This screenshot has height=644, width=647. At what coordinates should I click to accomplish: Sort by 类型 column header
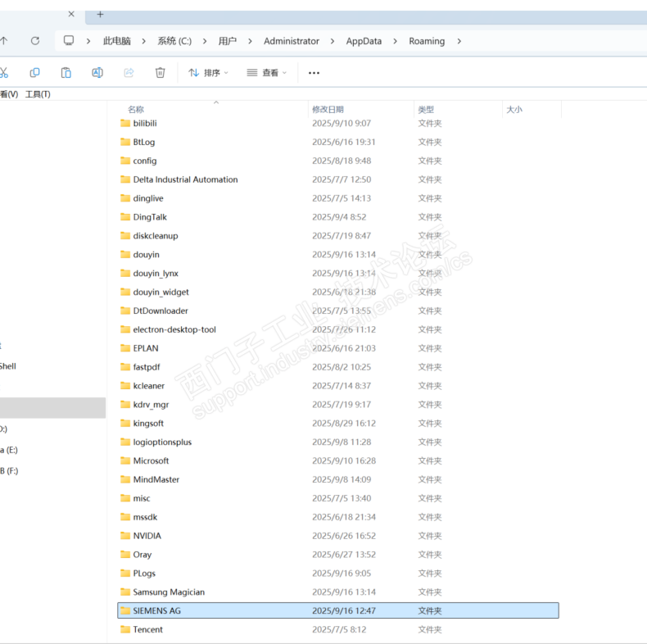coord(426,110)
